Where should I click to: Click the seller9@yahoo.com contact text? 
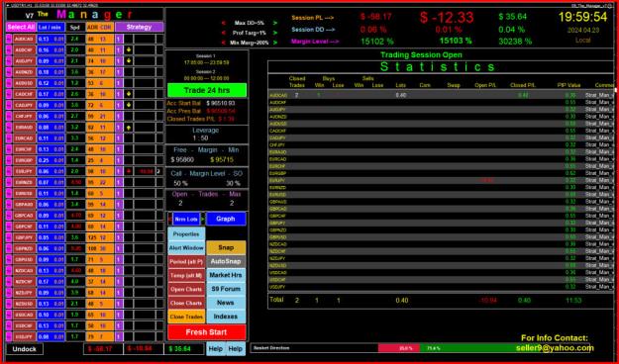(555, 348)
